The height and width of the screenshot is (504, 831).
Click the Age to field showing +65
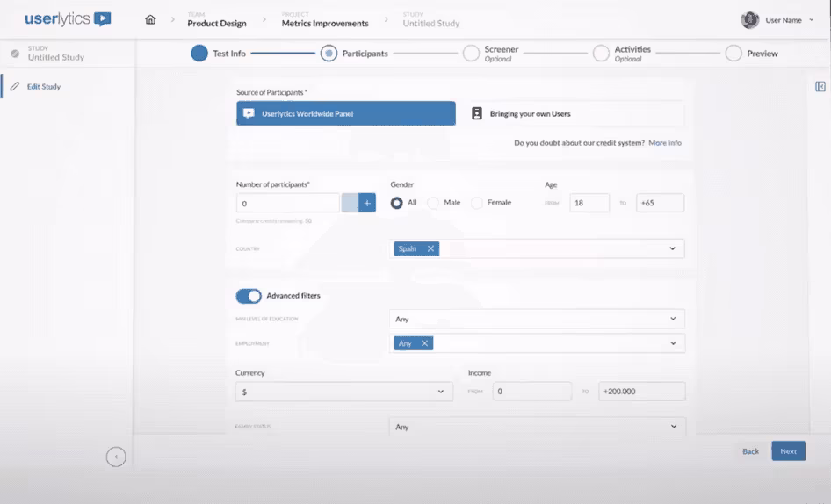[661, 203]
